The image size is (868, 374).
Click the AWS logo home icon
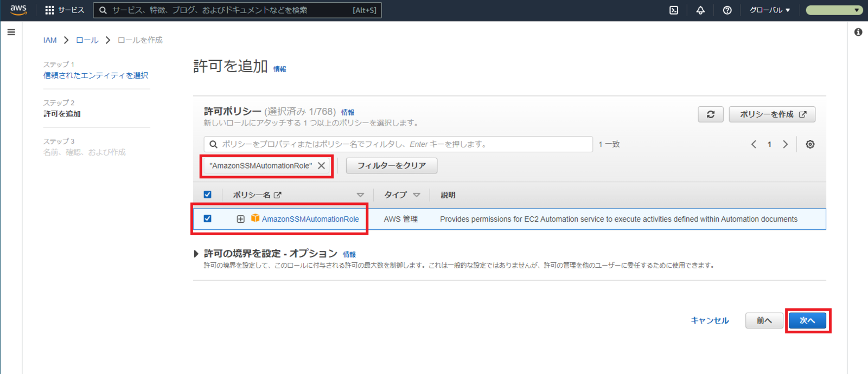click(18, 10)
